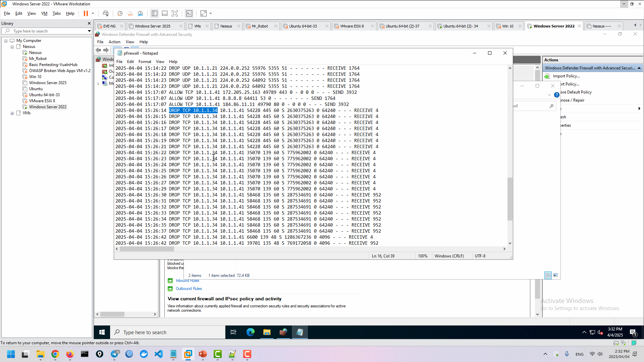Click send Ctrl+Alt+Del toolbar icon
This screenshot has width=644, height=362.
pos(106,13)
